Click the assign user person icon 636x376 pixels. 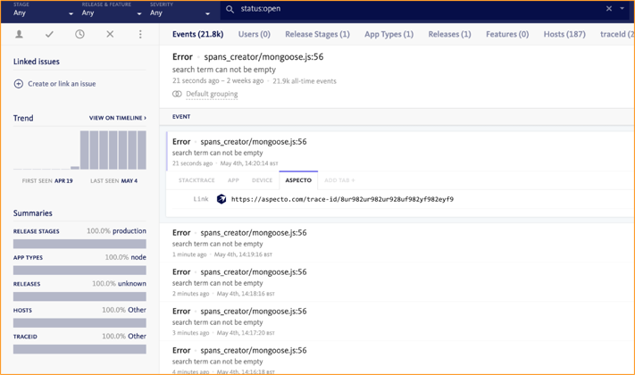pos(19,34)
